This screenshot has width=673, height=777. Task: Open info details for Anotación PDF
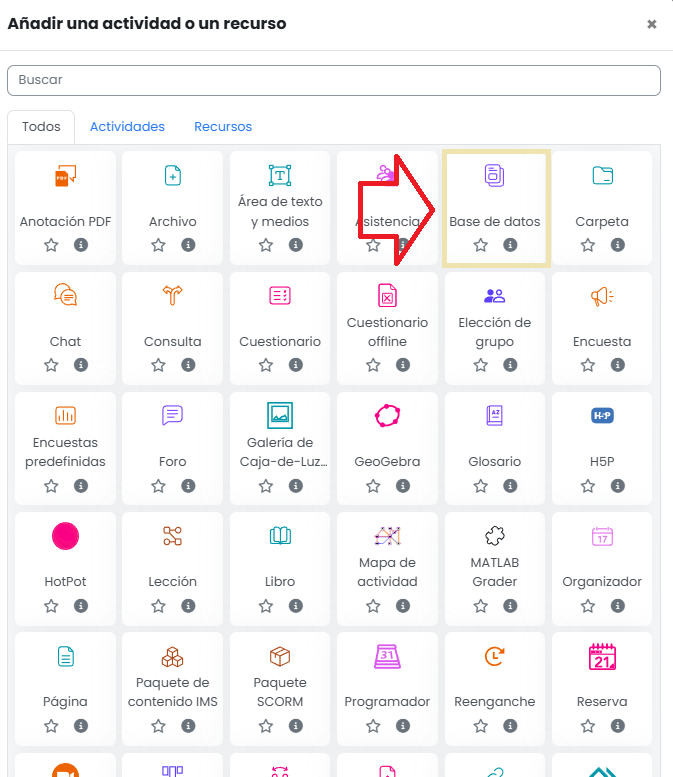(x=81, y=245)
